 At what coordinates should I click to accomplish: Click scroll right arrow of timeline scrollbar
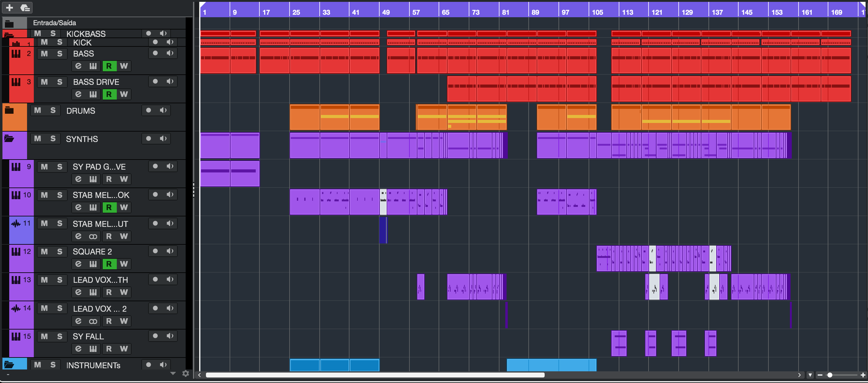(x=799, y=375)
